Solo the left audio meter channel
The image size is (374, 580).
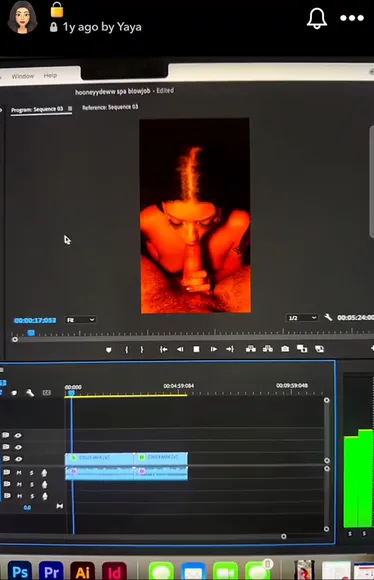coord(350,534)
